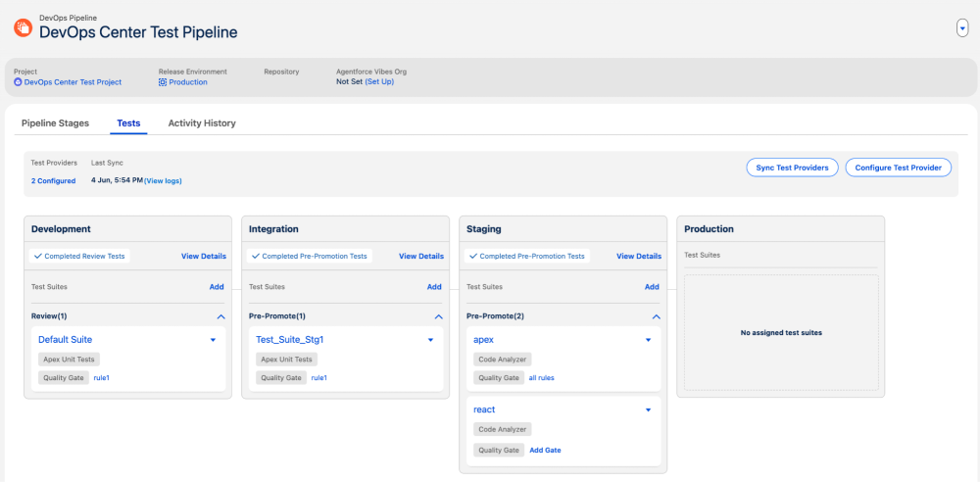Select the Tests tab
The height and width of the screenshot is (482, 980).
click(x=128, y=123)
